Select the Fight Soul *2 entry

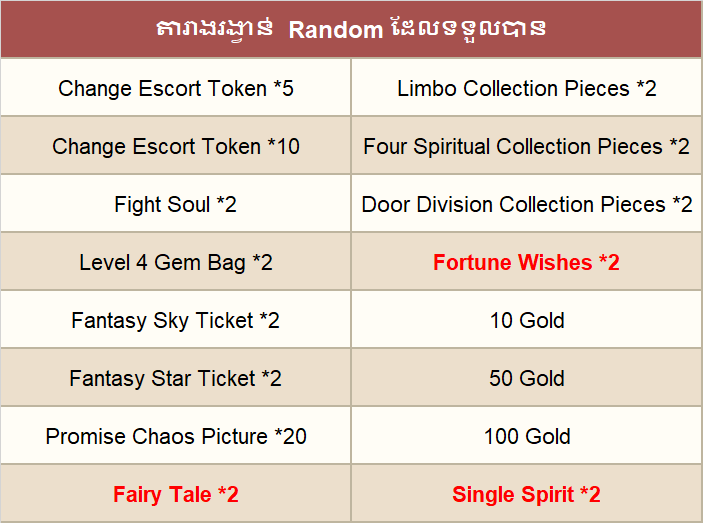coord(176,204)
